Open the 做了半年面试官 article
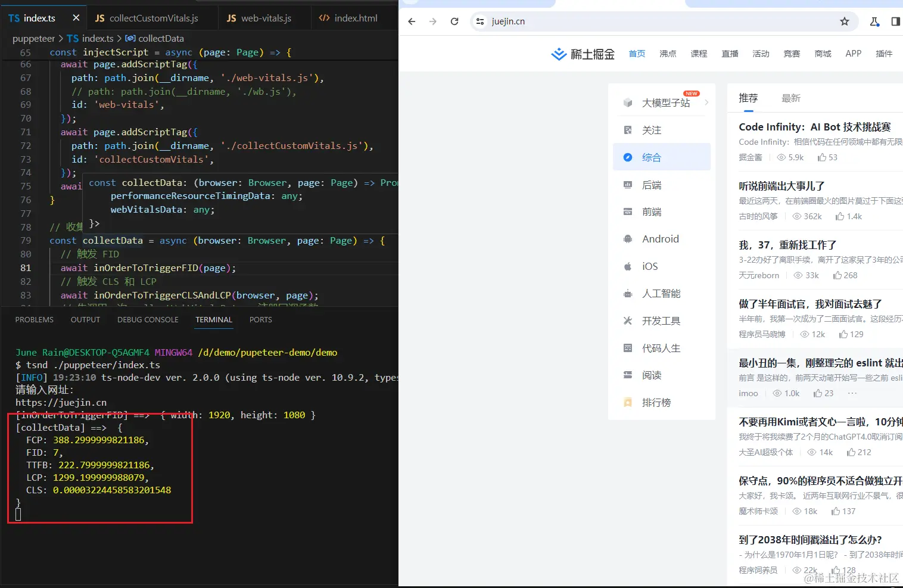Screen dimensions: 903x588 pyautogui.click(x=810, y=304)
